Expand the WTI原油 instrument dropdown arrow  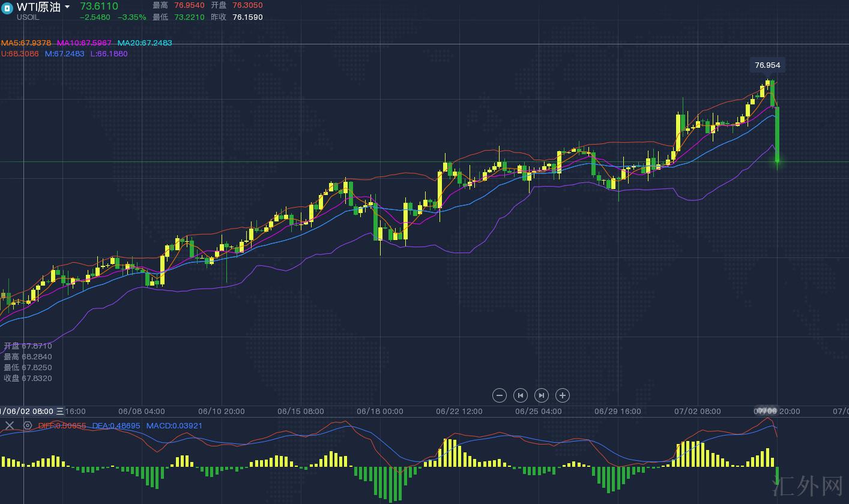[x=67, y=7]
